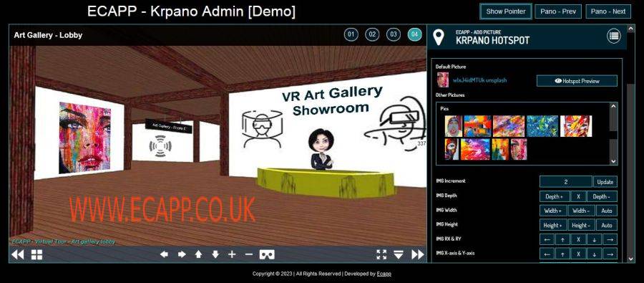Pan view left with arrow icon
This screenshot has height=283, width=644.
pyautogui.click(x=164, y=254)
